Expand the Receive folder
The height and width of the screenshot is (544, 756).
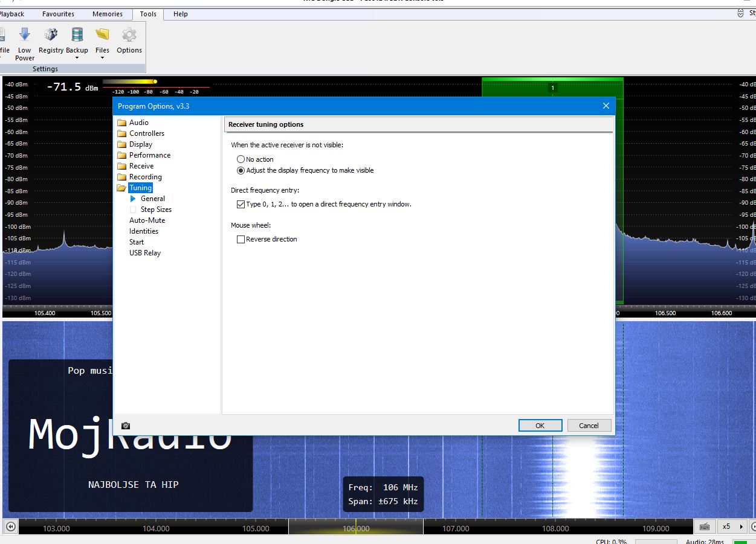[141, 166]
